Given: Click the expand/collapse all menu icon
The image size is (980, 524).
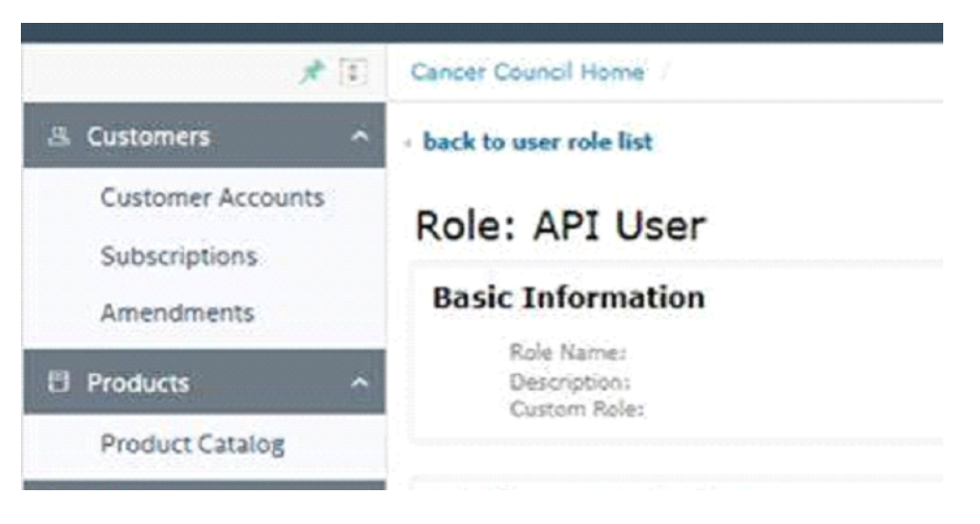Looking at the screenshot, I should (x=353, y=72).
